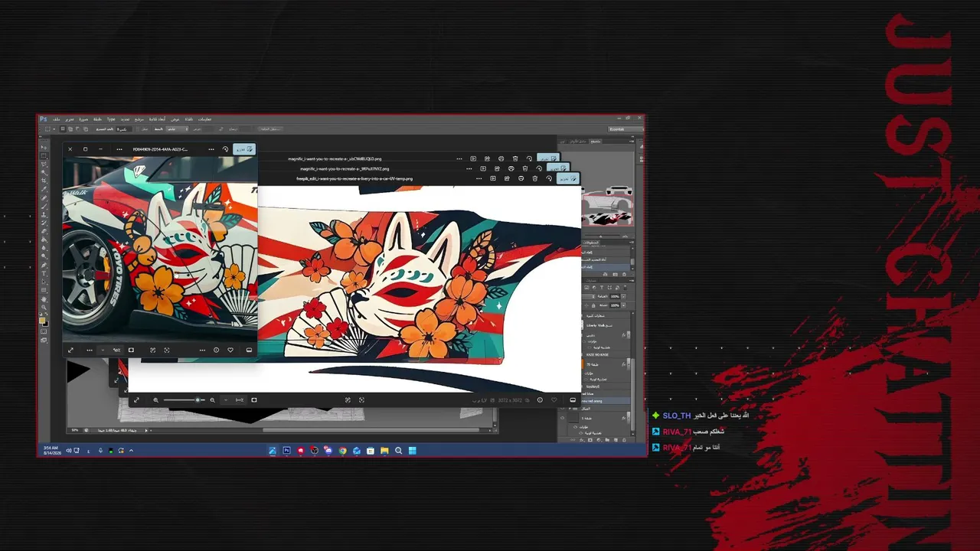Click Edit button in the 9RPuJ7NYZ.png window
980x551 pixels.
[559, 168]
